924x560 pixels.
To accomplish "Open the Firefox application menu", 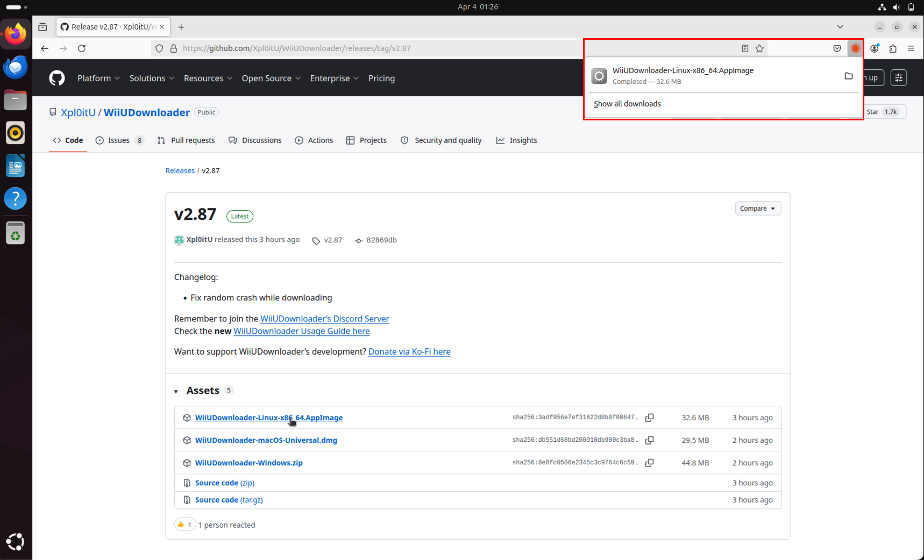I will click(x=912, y=48).
